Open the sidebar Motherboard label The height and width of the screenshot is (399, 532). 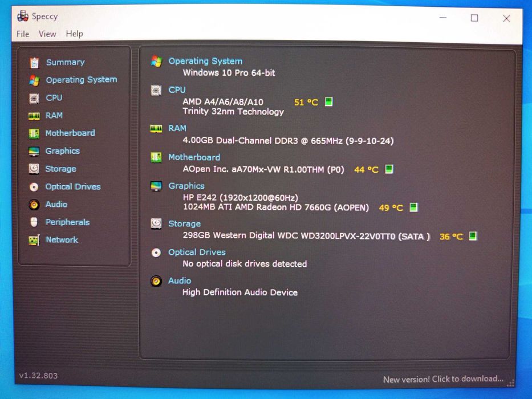pyautogui.click(x=70, y=133)
